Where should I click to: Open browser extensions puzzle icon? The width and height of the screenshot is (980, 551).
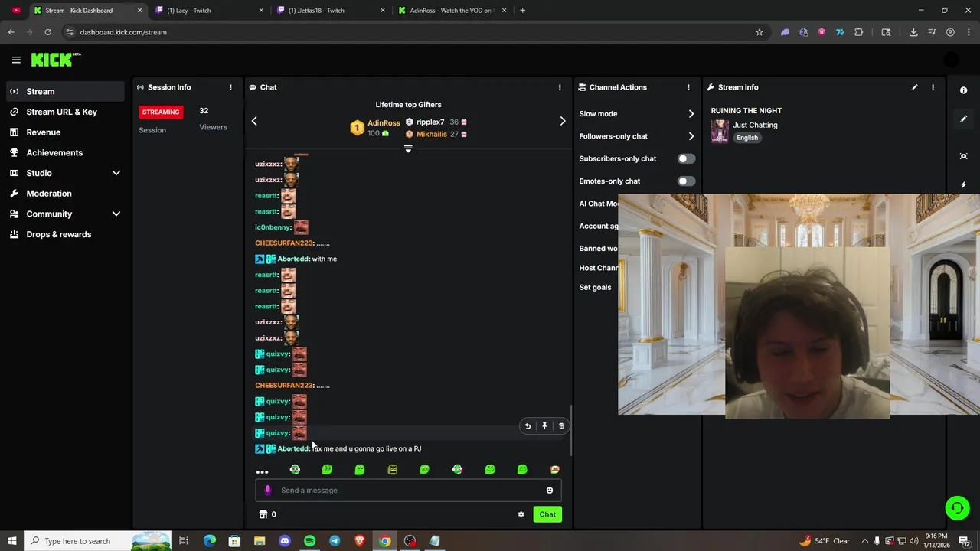coord(858,32)
